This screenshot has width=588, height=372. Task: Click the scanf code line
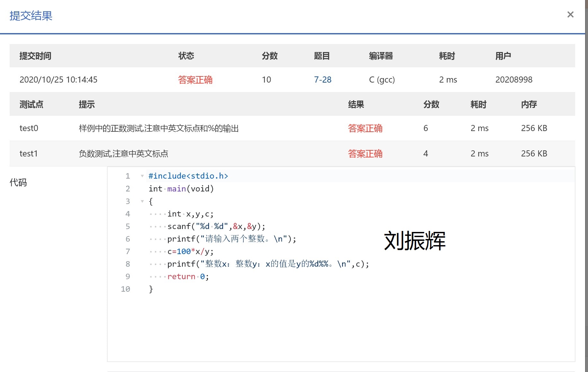(x=217, y=226)
